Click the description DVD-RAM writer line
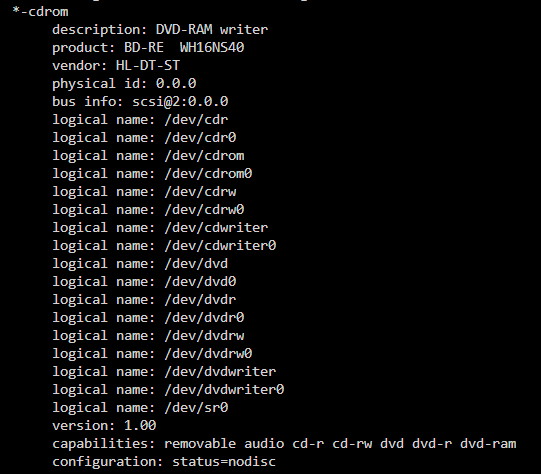The height and width of the screenshot is (474, 541). (160, 30)
